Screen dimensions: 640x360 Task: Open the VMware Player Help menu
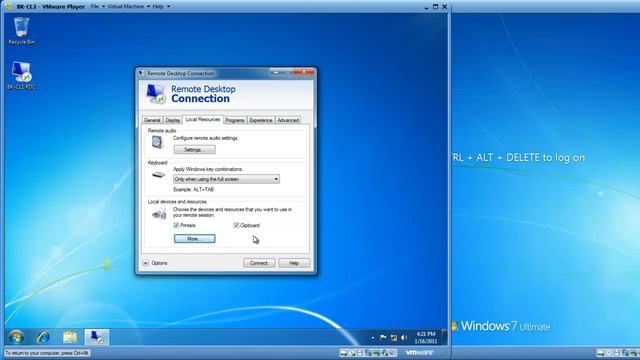160,7
